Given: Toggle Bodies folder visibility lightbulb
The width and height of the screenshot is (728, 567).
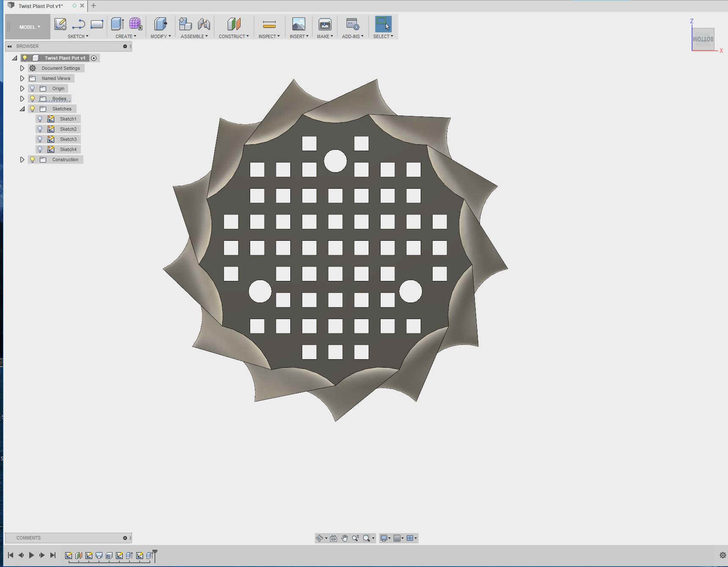Looking at the screenshot, I should pyautogui.click(x=33, y=99).
